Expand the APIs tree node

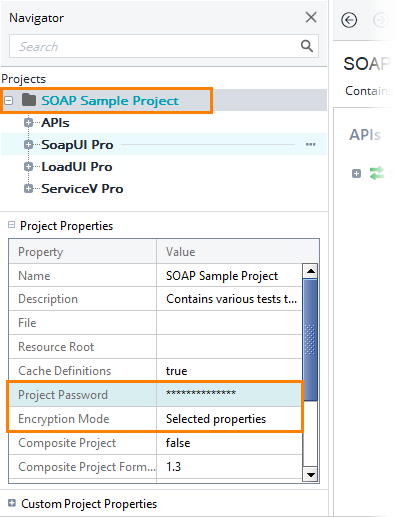[29, 123]
